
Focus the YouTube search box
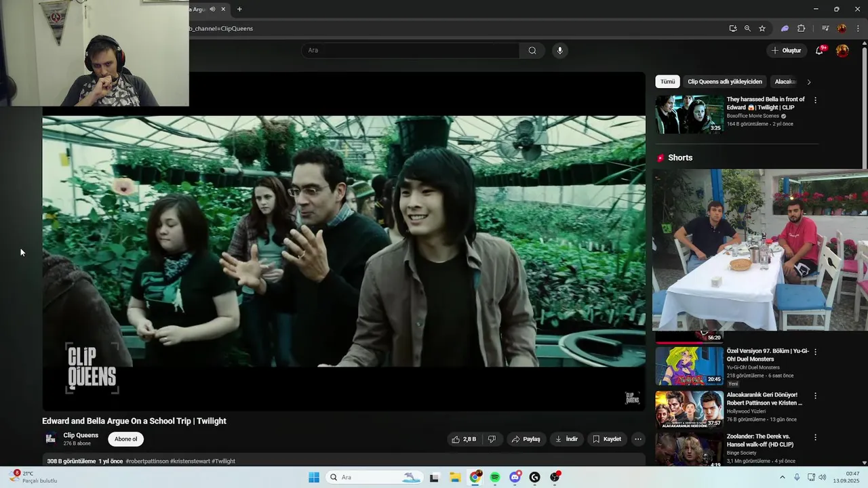[x=411, y=50]
